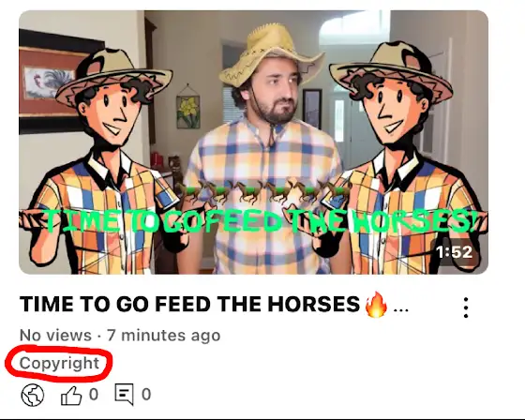Click the thumbs-up likes icon
Screen dimensions: 525x420
(71, 396)
